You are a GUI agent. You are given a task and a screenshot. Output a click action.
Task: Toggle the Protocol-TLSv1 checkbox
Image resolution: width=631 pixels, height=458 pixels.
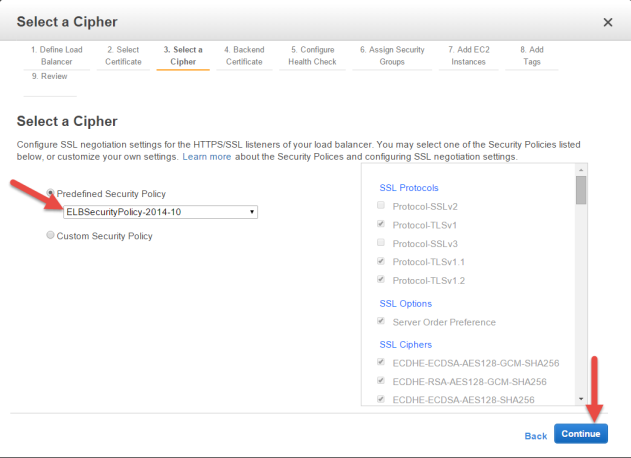point(381,224)
